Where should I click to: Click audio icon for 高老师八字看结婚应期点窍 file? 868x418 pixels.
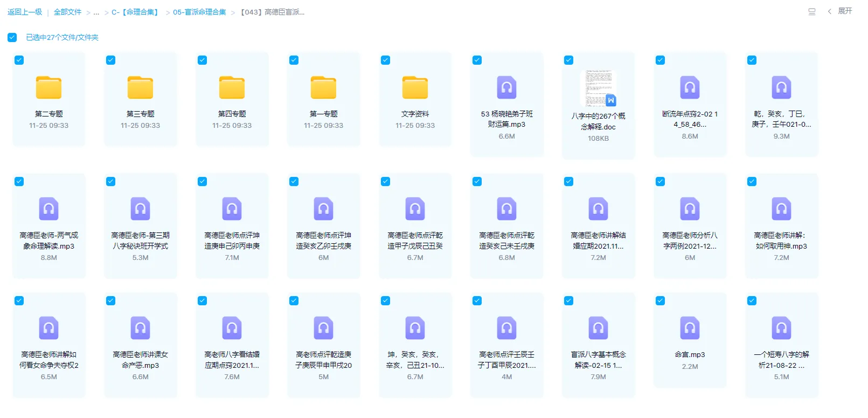click(x=232, y=328)
